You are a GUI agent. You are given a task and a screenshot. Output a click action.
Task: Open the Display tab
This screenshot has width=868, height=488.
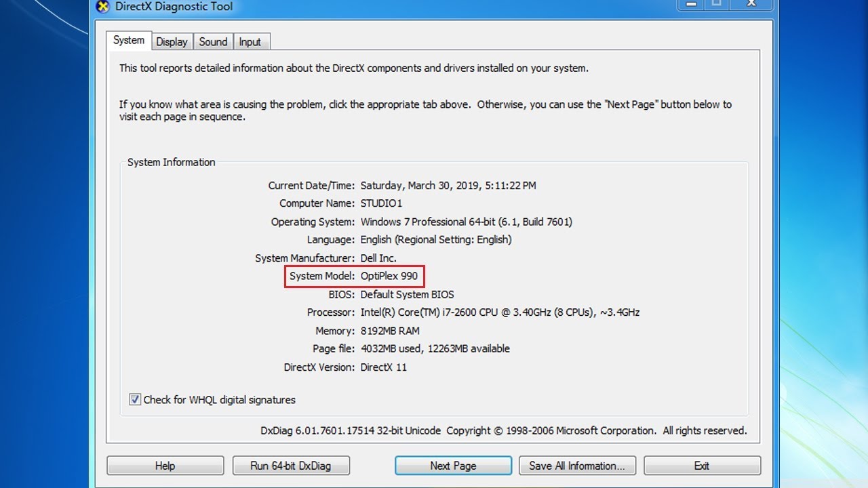click(172, 42)
